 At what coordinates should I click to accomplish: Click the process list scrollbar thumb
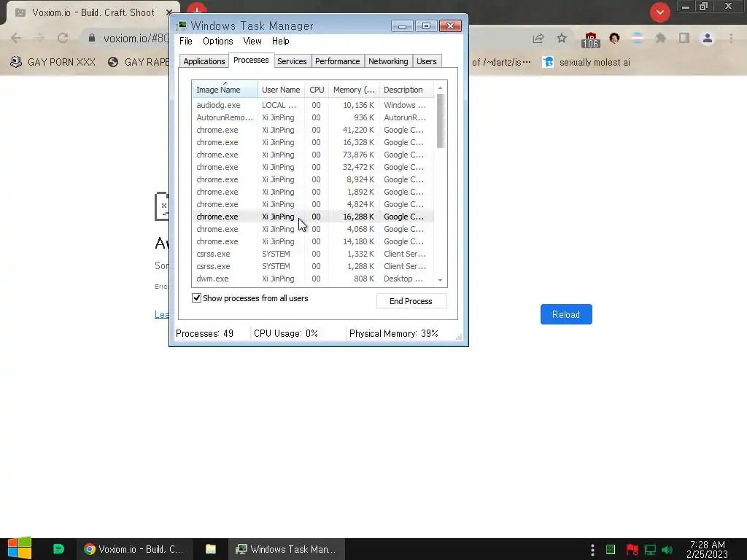[440, 121]
